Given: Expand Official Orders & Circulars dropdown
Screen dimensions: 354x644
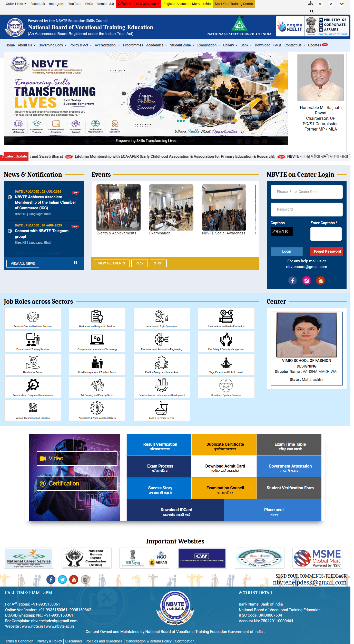Looking at the screenshot, I should pyautogui.click(x=139, y=4).
